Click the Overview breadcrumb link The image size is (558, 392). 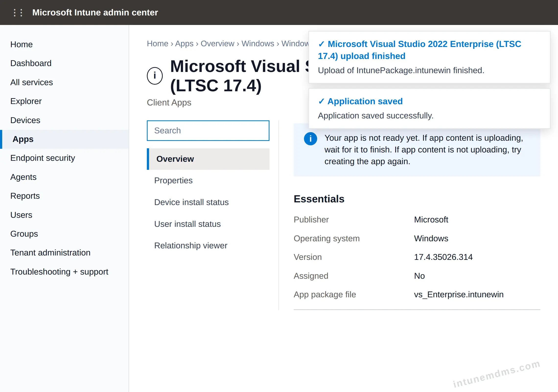tap(217, 43)
